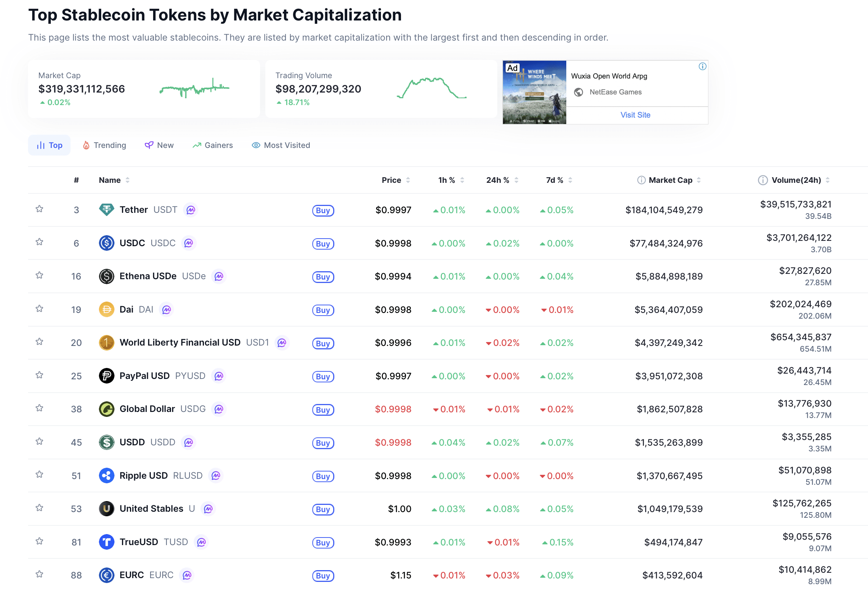Click the Market Cap column info icon
Viewport: 868px width, 591px height.
click(x=641, y=180)
